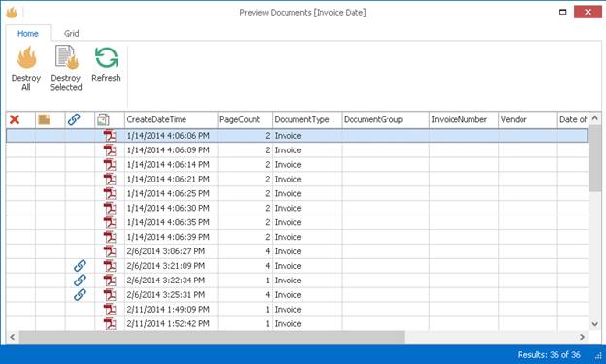606x364 pixels.
Task: Click the folder column header icon
Action: [44, 119]
